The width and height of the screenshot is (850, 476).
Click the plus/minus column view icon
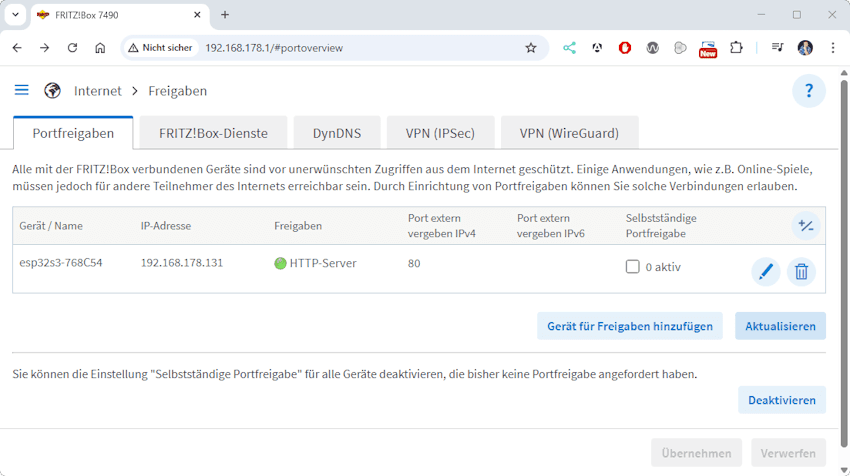(805, 226)
